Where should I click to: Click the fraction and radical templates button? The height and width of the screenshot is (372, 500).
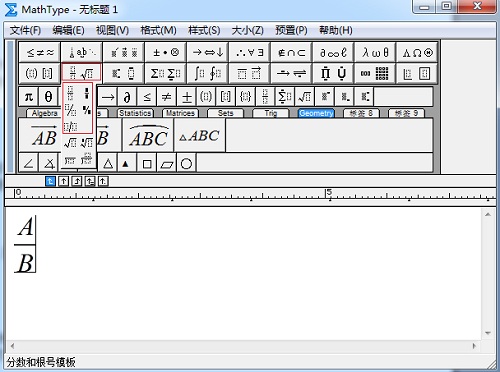[82, 73]
